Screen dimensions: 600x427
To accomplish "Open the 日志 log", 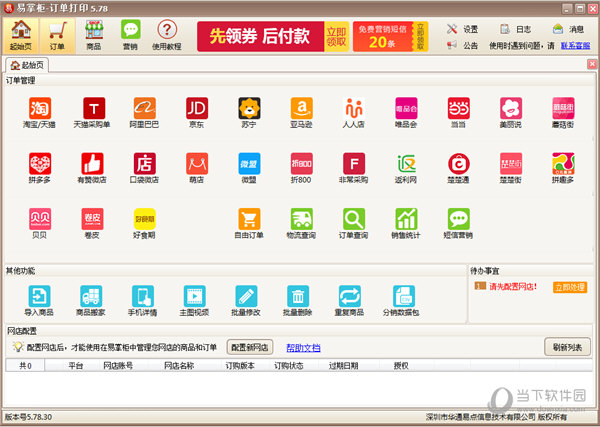I will (x=515, y=29).
